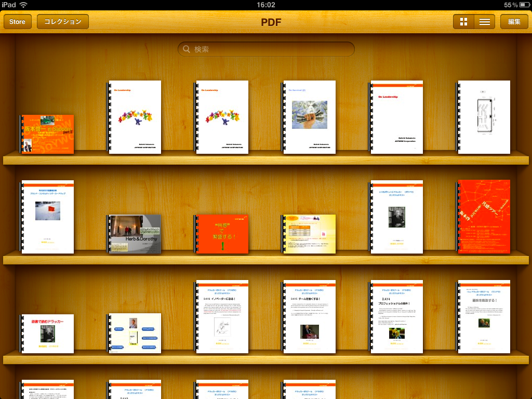
Task: Switch to list view
Action: pos(484,22)
